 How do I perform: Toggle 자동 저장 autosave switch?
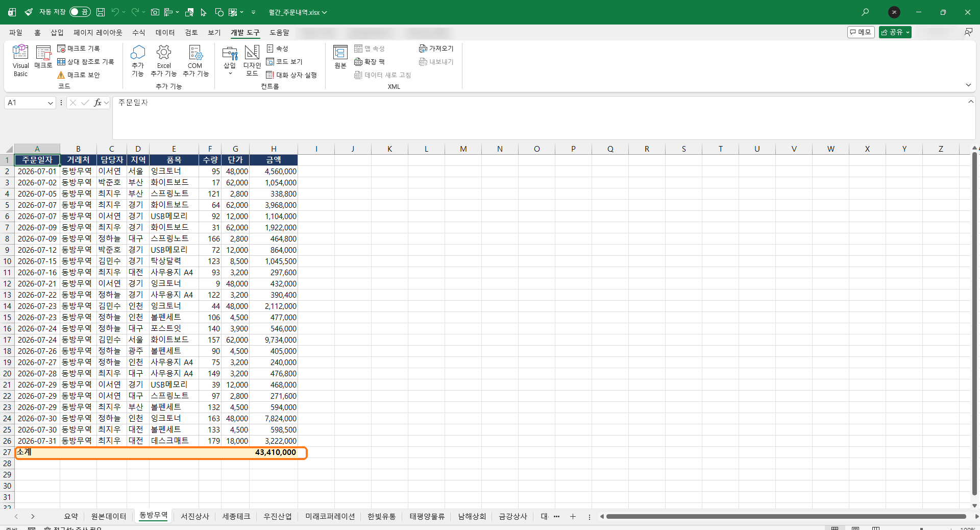80,12
